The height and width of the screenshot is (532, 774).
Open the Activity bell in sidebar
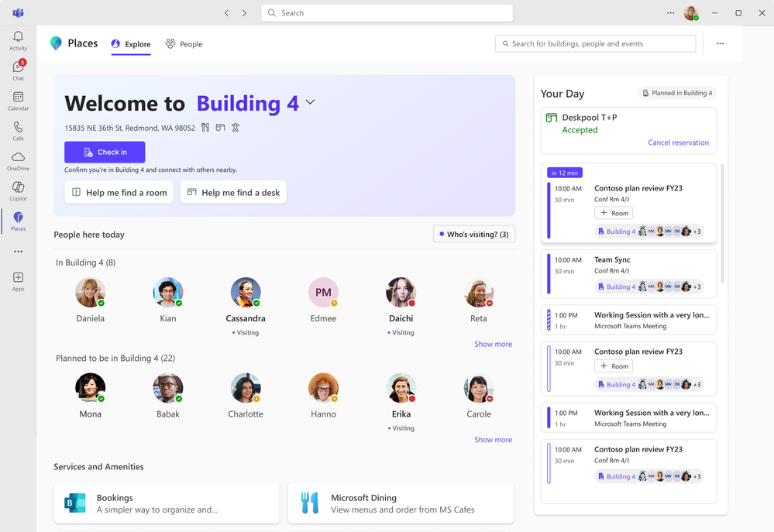pos(18,40)
